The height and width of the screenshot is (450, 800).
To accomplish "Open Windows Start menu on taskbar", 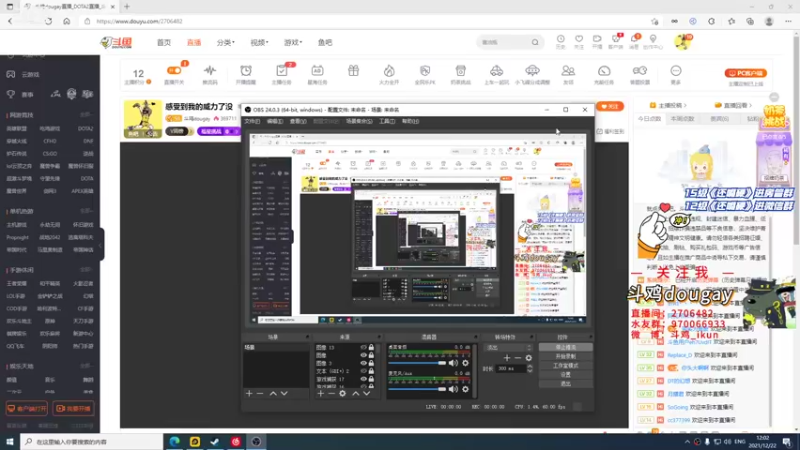I will tap(10, 441).
